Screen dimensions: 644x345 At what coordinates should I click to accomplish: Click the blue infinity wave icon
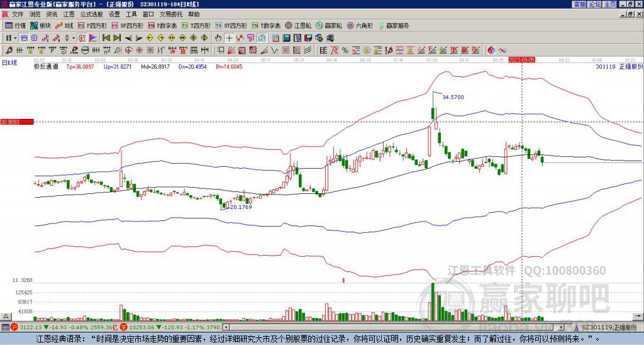tap(502, 50)
